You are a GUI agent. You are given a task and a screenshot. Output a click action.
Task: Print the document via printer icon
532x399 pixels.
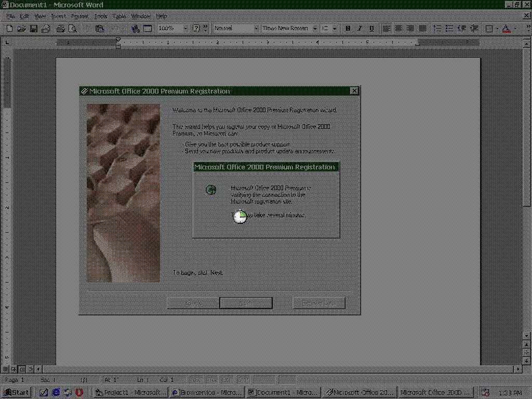(x=60, y=29)
